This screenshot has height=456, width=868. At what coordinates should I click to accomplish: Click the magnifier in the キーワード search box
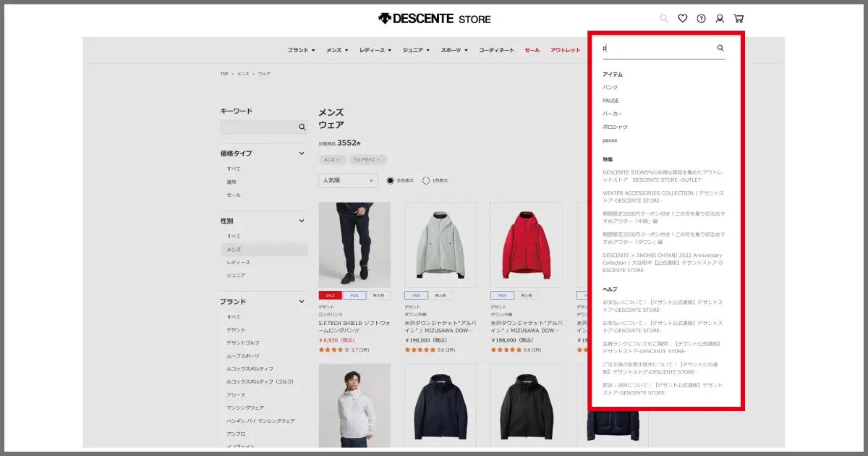(x=302, y=127)
